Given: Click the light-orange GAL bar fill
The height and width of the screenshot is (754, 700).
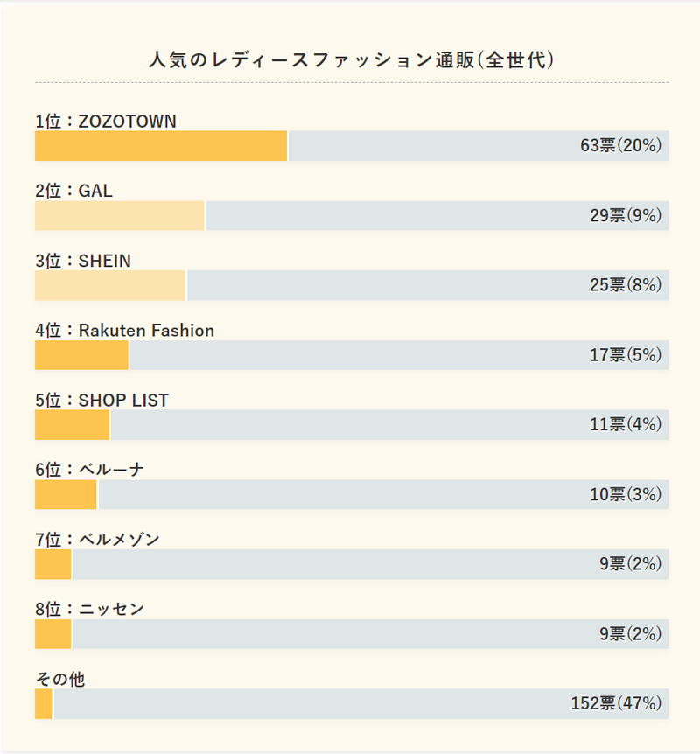Looking at the screenshot, I should pos(120,216).
